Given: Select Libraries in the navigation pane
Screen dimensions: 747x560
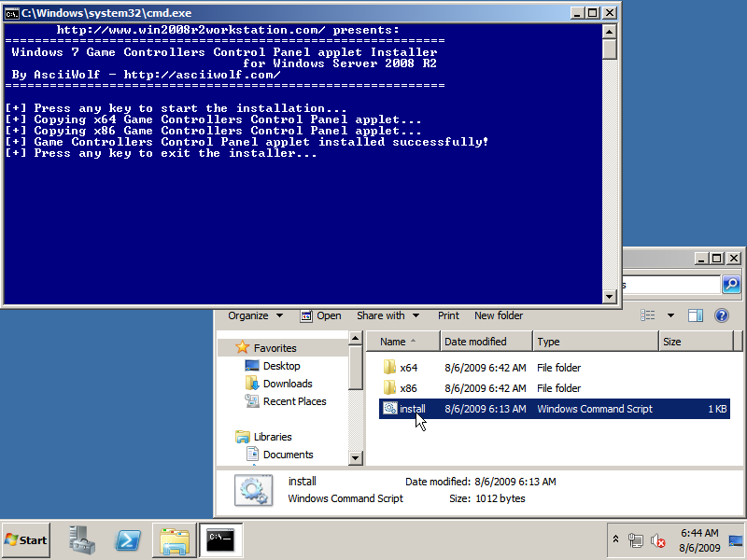Looking at the screenshot, I should 272,437.
